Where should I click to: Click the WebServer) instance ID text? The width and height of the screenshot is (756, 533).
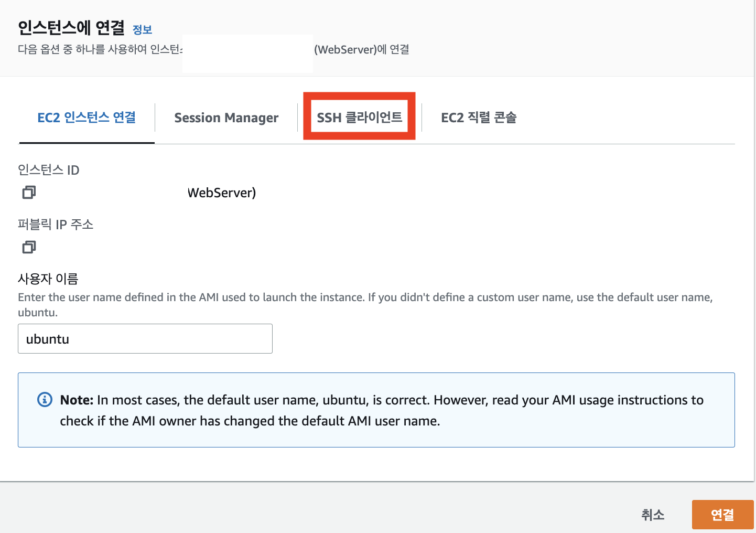(x=222, y=193)
